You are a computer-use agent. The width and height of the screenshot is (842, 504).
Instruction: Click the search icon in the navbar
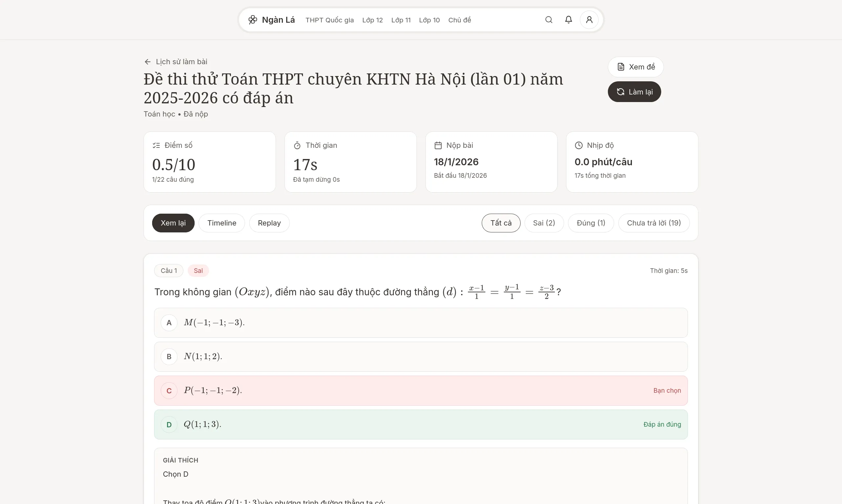[x=549, y=20]
